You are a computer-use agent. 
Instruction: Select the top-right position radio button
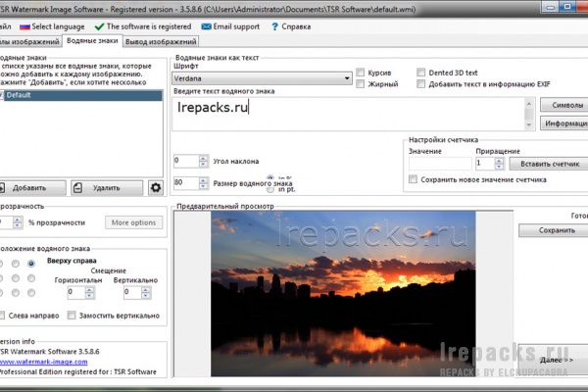(x=31, y=264)
